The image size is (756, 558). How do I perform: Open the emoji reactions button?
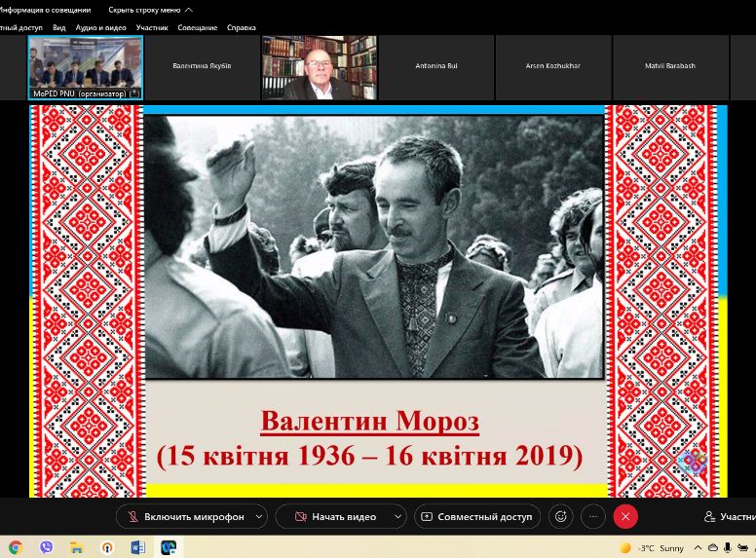coord(560,516)
